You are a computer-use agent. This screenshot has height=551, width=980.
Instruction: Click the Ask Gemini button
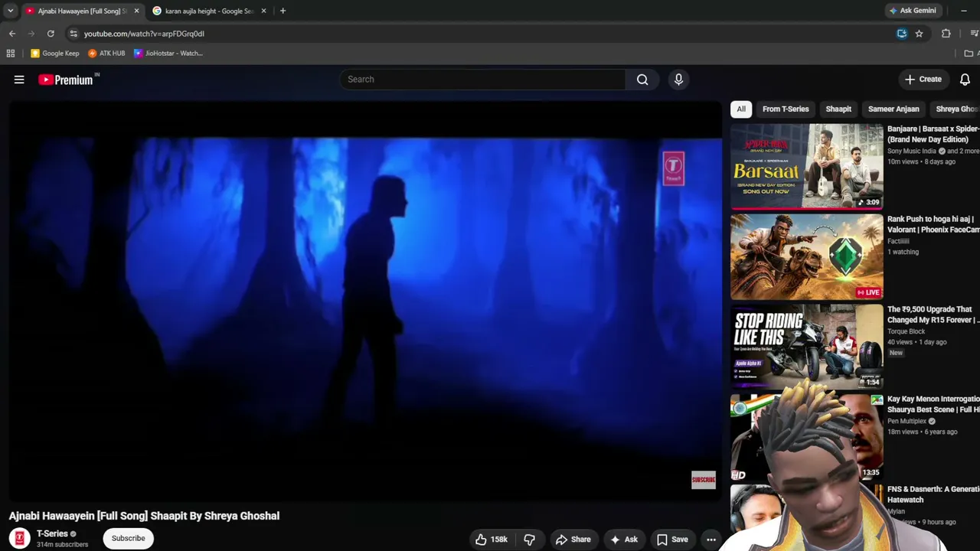[x=912, y=11]
